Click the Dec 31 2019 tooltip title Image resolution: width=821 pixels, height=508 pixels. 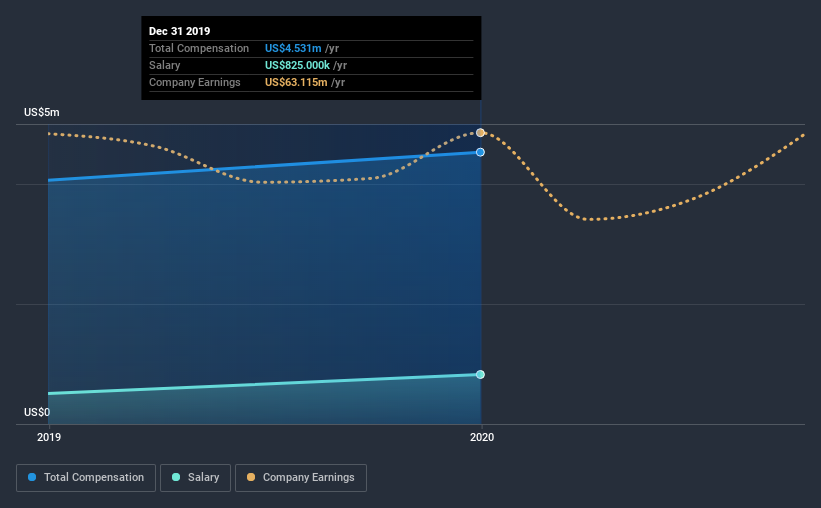[x=180, y=31]
